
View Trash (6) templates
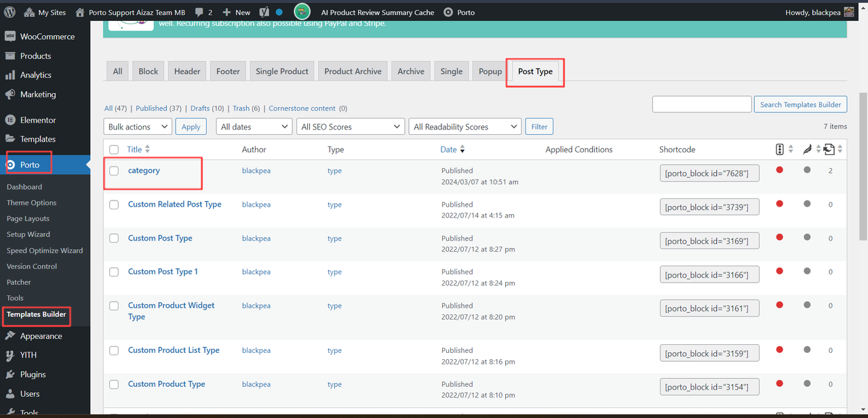click(246, 108)
